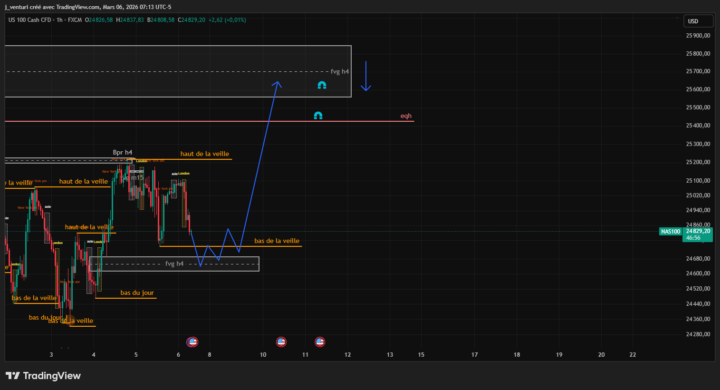Image resolution: width=720 pixels, height=390 pixels.
Task: Click the blue down arrow drawing
Action: 366,76
